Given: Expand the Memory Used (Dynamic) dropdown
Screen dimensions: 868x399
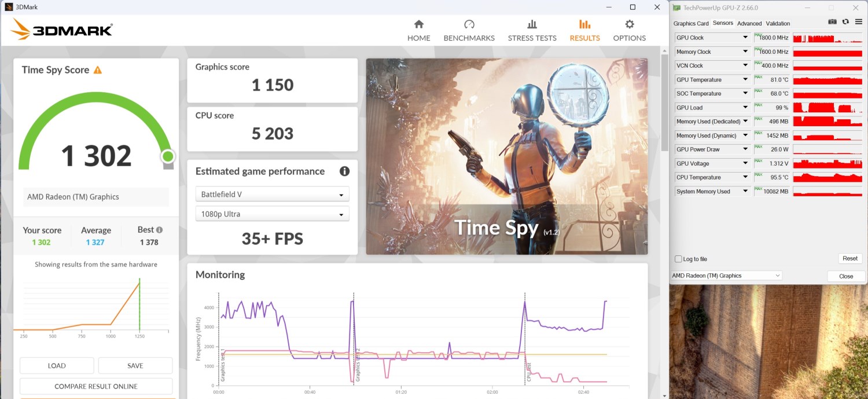Looking at the screenshot, I should coord(745,136).
